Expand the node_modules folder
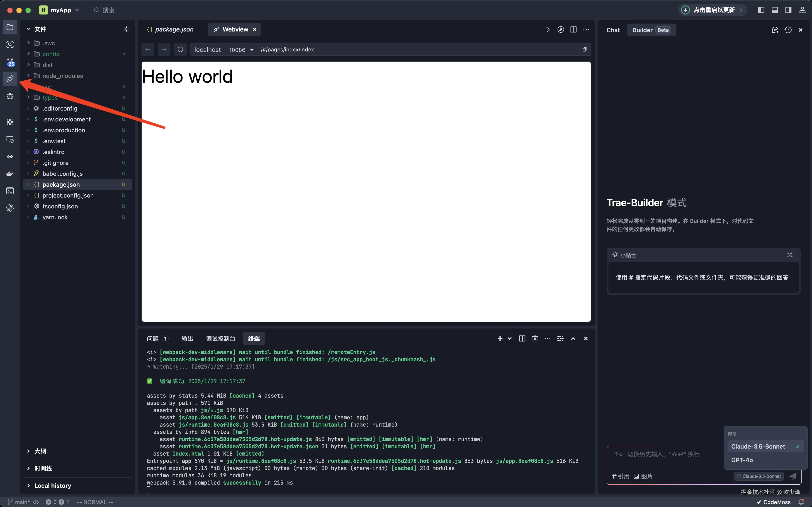Screen dimensions: 812x507 tap(62, 76)
